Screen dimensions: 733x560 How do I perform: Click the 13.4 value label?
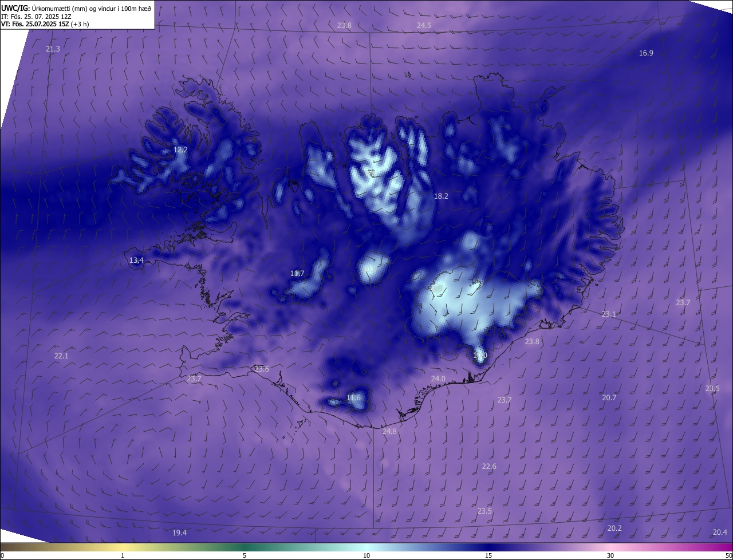coord(136,261)
